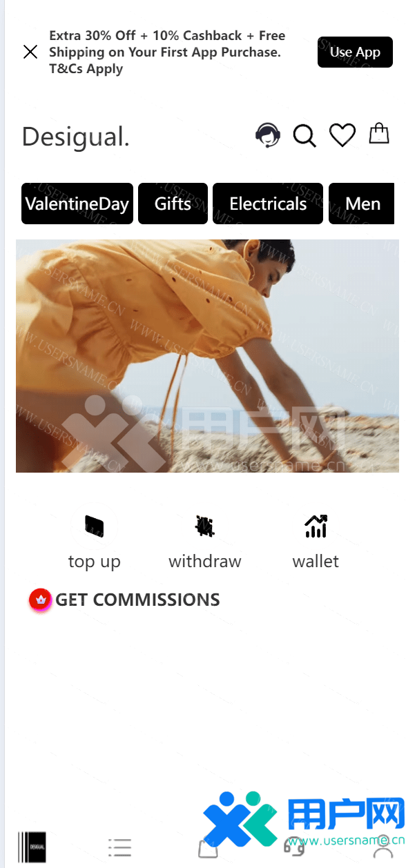Tap the withdraw icon

tap(204, 526)
